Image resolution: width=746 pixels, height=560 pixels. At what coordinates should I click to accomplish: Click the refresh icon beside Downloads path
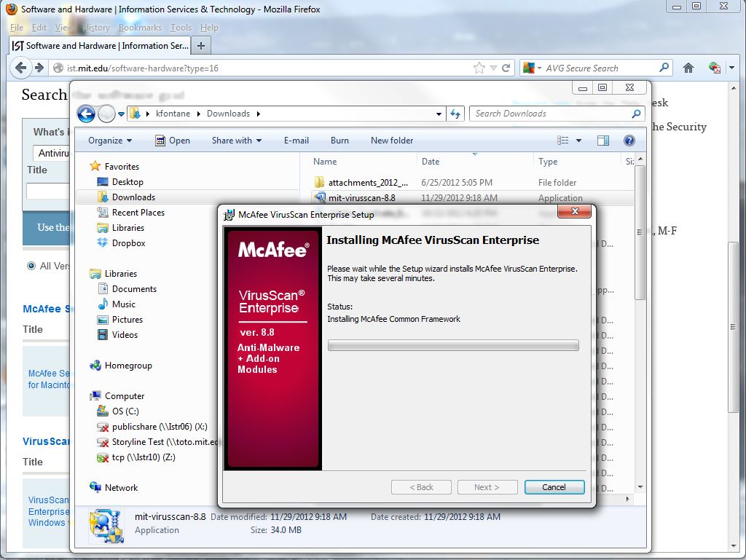[456, 114]
